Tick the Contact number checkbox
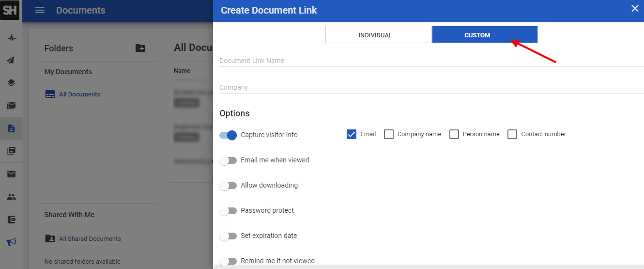Screen dimensions: 644x269 click(x=512, y=134)
